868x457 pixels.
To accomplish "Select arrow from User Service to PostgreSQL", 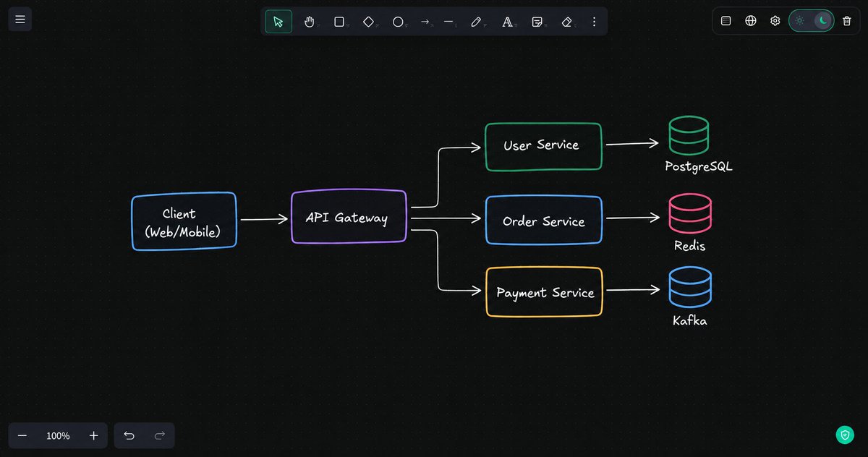I will (x=633, y=144).
